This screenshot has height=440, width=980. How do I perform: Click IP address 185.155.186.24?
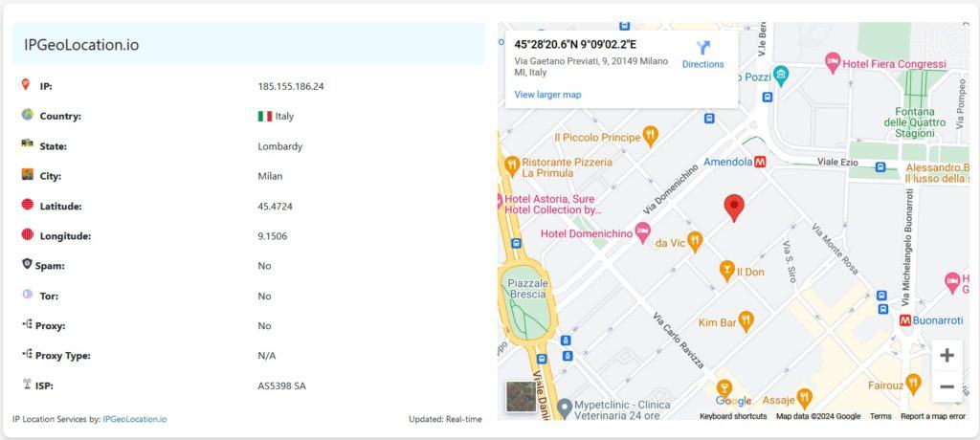point(291,86)
